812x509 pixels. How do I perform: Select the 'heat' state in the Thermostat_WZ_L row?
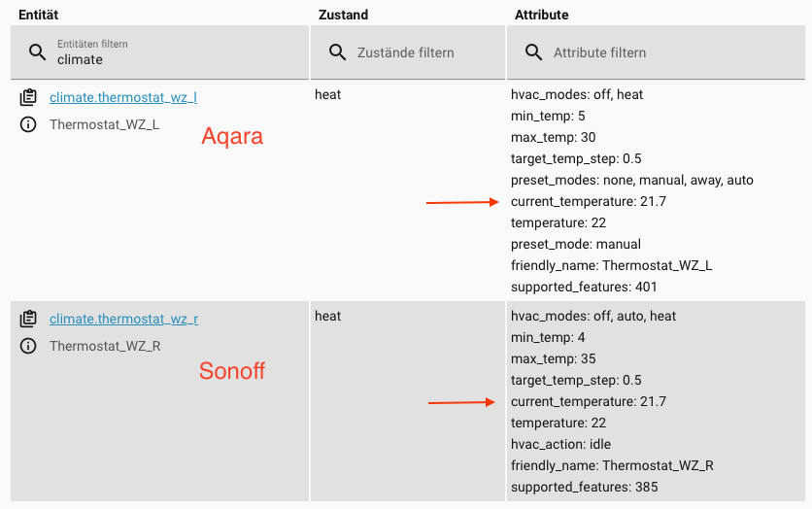(x=328, y=95)
